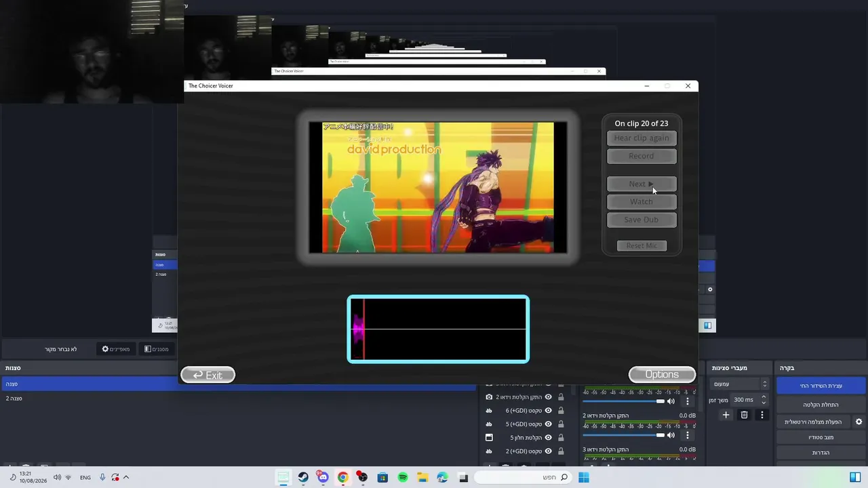Toggle visibility of טקסט (GDI+) 2 source
This screenshot has width=868, height=488.
tap(549, 451)
